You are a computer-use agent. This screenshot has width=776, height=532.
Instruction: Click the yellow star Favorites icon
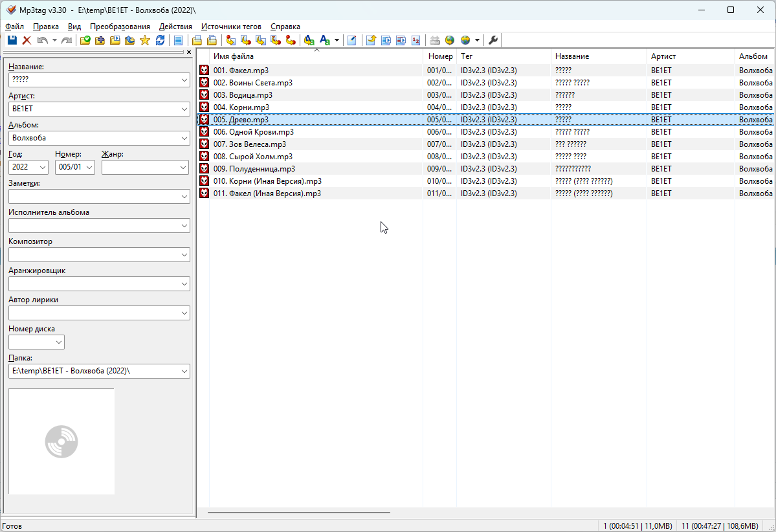click(x=144, y=40)
